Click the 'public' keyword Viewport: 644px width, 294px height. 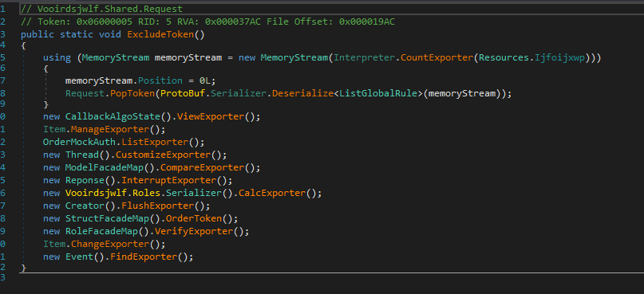tap(38, 34)
